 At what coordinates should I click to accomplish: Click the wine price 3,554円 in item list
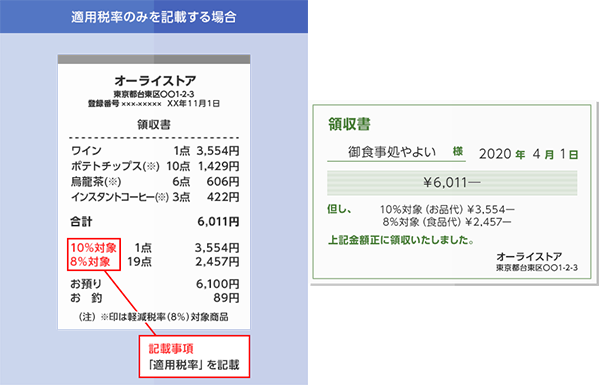tap(218, 150)
